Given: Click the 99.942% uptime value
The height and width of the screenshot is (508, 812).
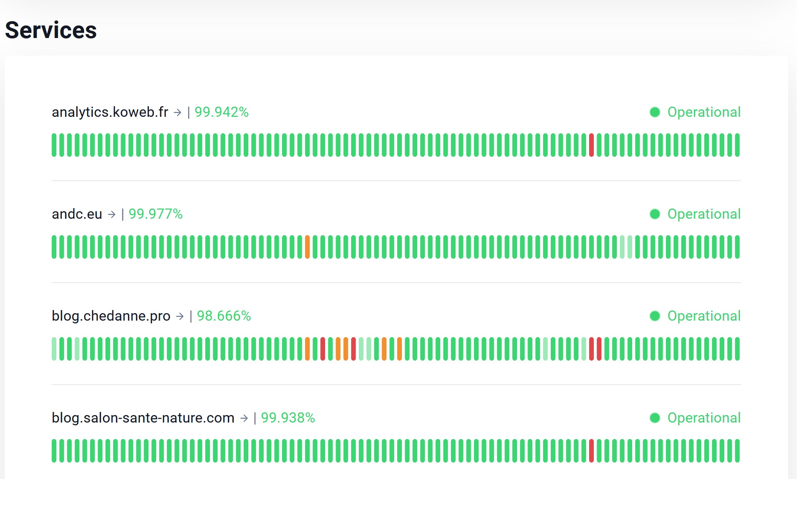Looking at the screenshot, I should [x=222, y=112].
